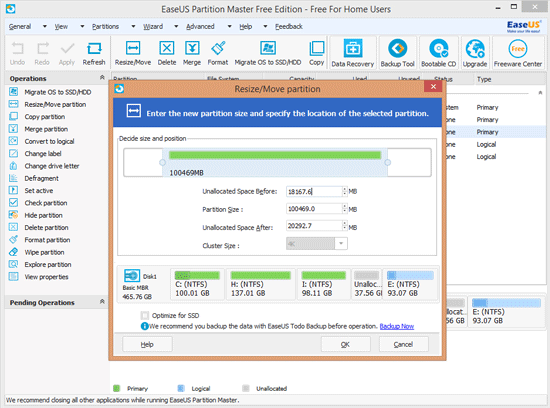550x408 pixels.
Task: Open the Cluster Size dropdown
Action: click(x=341, y=243)
